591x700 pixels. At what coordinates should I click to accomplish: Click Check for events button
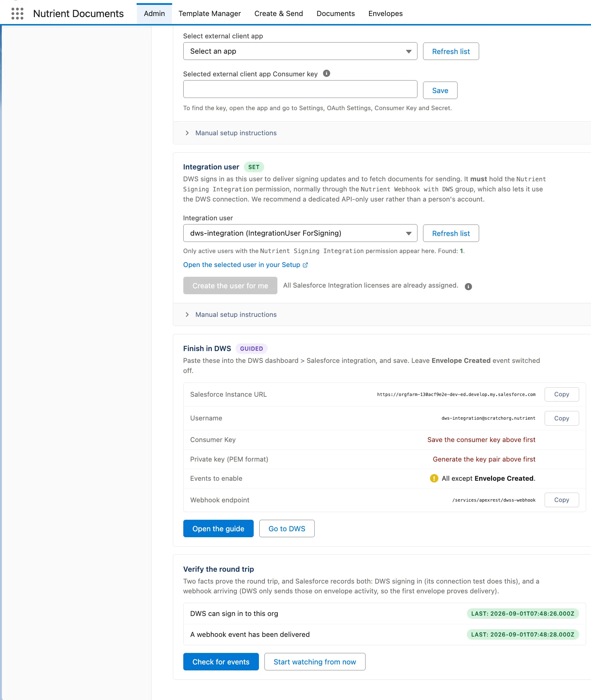point(221,662)
